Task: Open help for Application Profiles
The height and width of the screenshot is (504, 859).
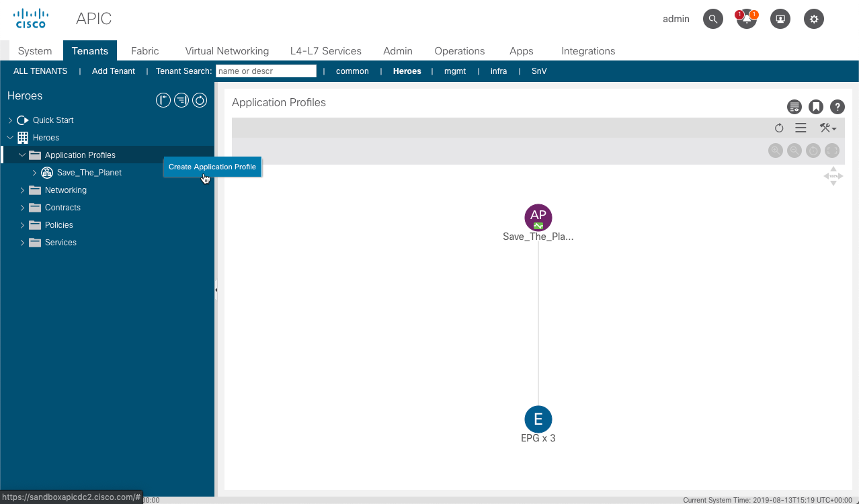Action: click(x=837, y=106)
